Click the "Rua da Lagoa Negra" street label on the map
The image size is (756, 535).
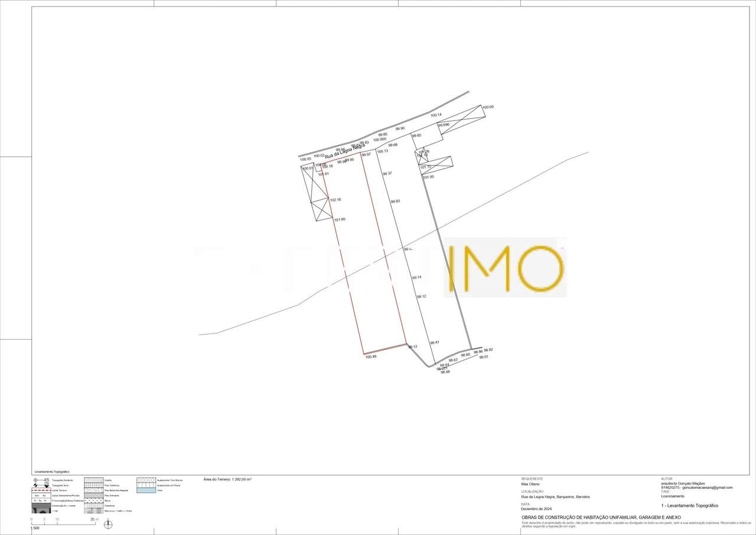pyautogui.click(x=344, y=150)
